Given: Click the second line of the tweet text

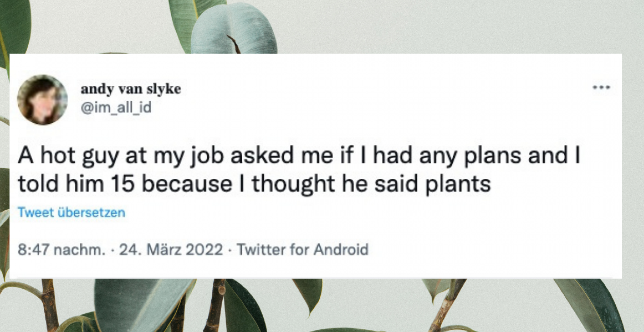Looking at the screenshot, I should click(x=254, y=184).
